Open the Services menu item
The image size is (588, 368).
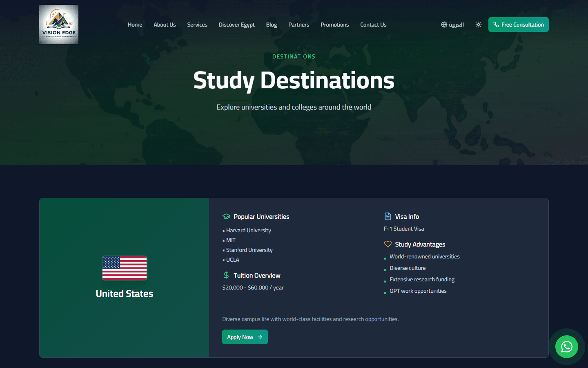coord(197,25)
